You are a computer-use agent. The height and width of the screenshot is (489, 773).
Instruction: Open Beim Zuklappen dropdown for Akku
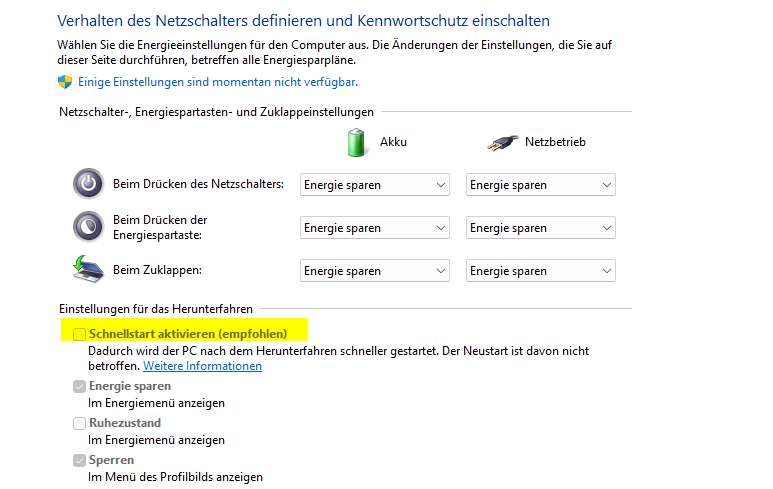click(374, 271)
